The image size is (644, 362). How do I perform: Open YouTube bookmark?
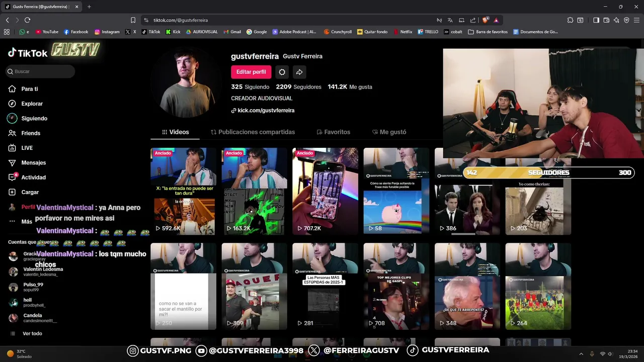47,32
